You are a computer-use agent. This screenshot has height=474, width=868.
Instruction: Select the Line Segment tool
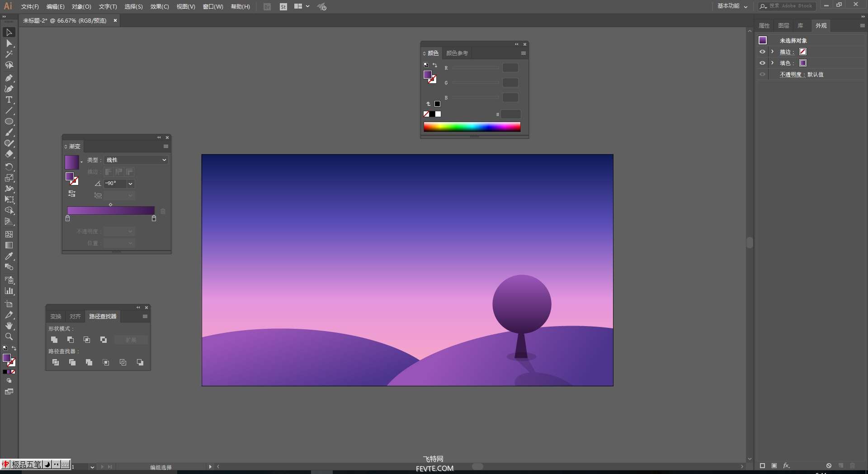(9, 110)
